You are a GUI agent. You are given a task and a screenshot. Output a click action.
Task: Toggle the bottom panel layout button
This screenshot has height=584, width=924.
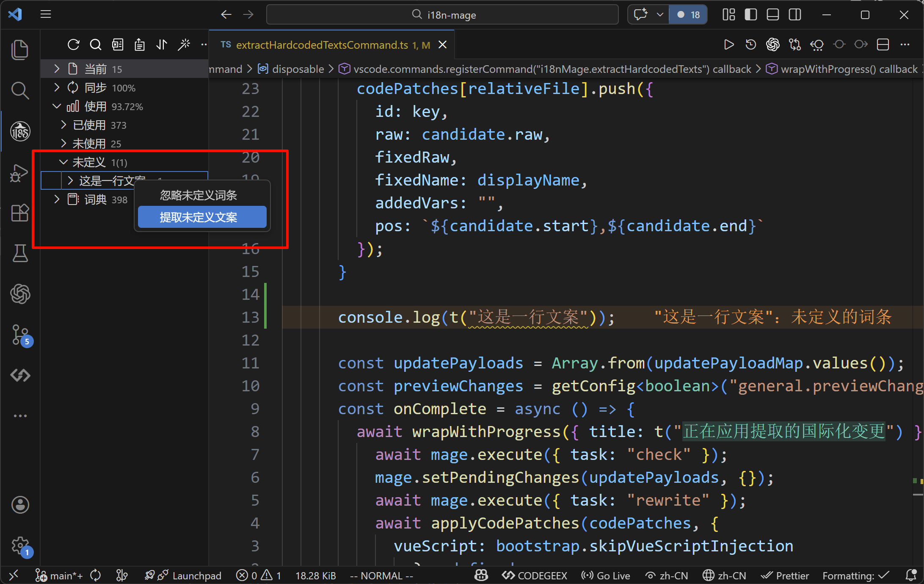(x=772, y=15)
